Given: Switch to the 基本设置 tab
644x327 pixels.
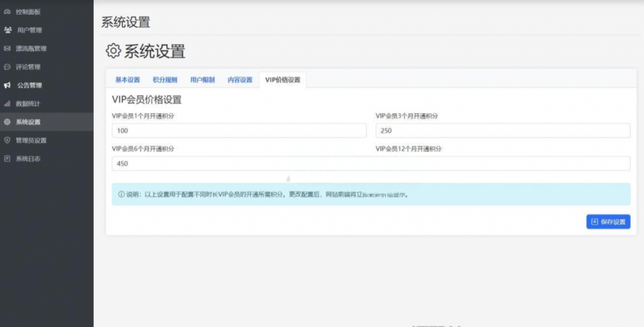Looking at the screenshot, I should click(127, 80).
